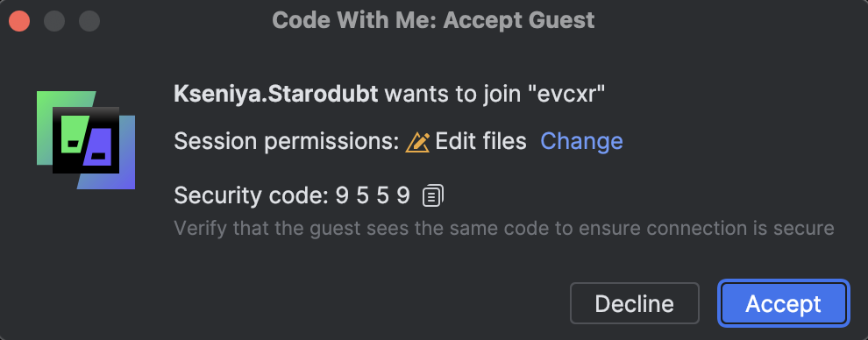Click the "evcxr" project name
Screen dimensions: 868x340
(x=568, y=95)
